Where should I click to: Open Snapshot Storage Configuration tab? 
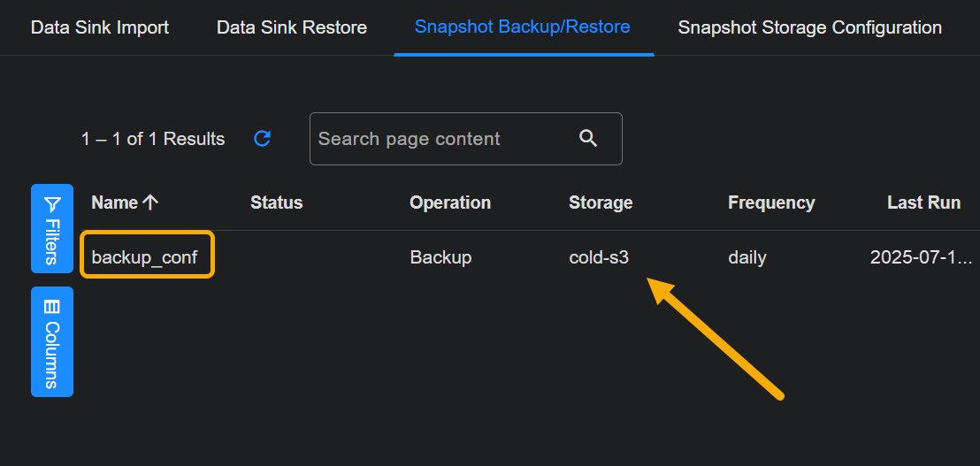[809, 27]
